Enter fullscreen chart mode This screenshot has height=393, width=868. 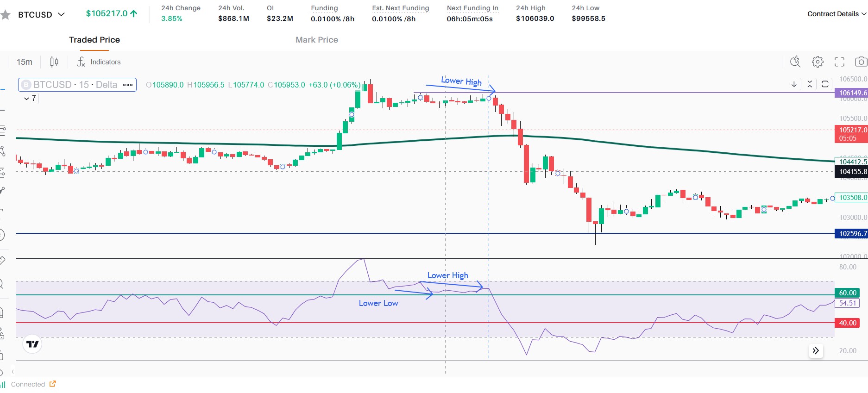(x=839, y=62)
